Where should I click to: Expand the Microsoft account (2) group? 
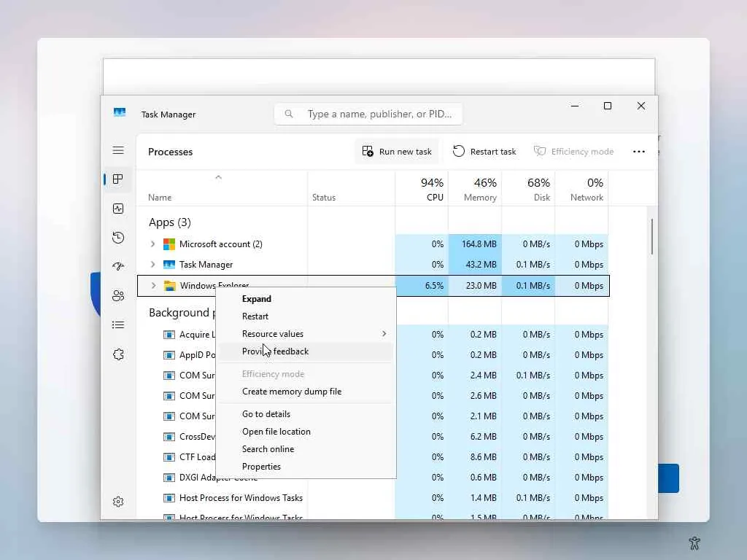click(152, 244)
